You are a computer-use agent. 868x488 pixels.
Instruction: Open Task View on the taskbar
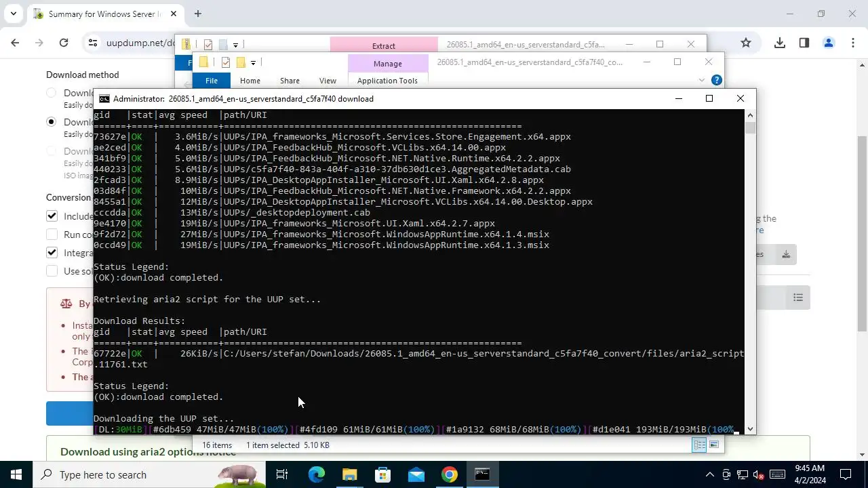282,474
